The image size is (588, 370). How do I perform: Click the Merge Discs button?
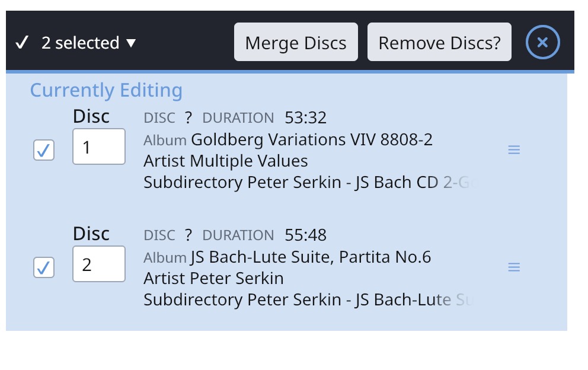tap(296, 42)
